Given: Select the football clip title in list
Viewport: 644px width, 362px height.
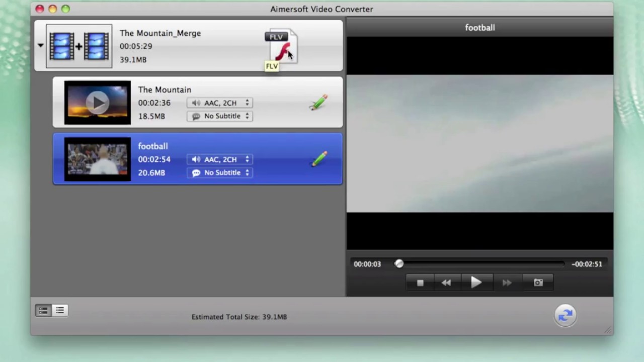Looking at the screenshot, I should [153, 146].
